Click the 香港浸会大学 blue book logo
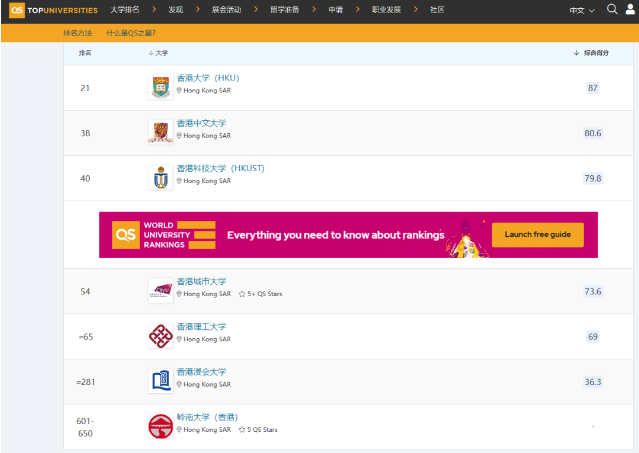Image resolution: width=639 pixels, height=453 pixels. coord(161,381)
